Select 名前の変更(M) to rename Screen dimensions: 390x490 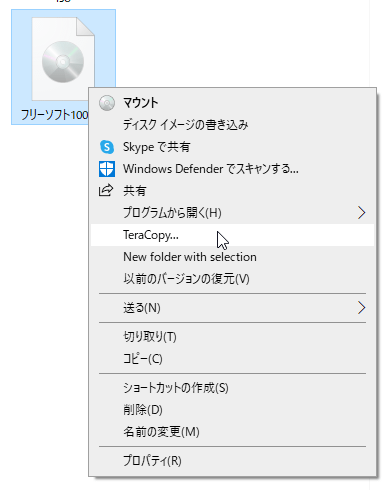(x=232, y=432)
